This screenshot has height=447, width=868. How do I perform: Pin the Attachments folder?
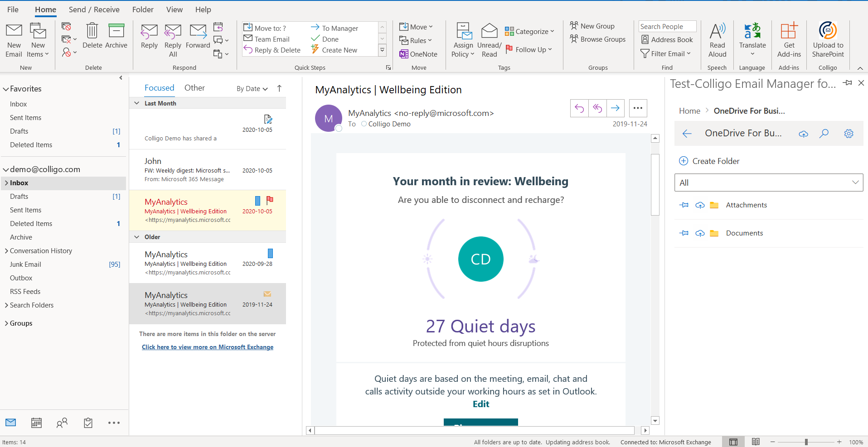click(x=684, y=205)
